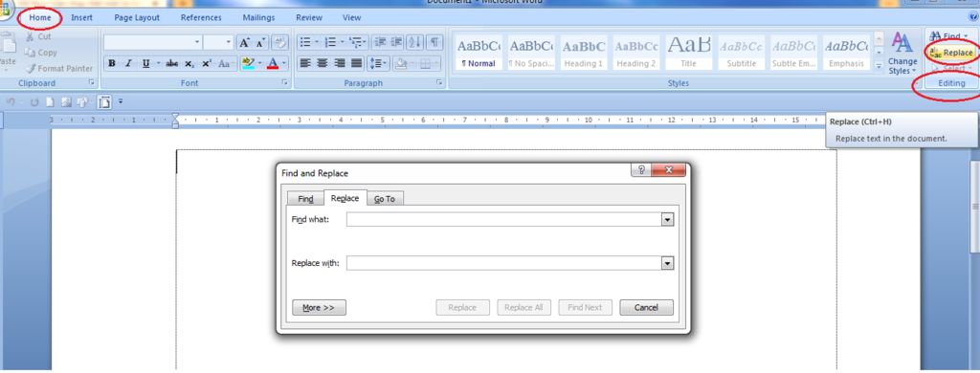This screenshot has height=373, width=980.
Task: Toggle Show/Hide paragraph marks
Action: (x=434, y=42)
